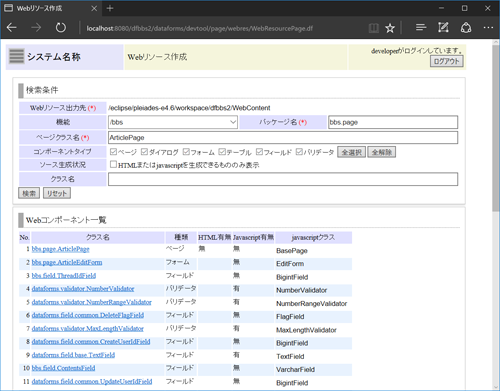Viewport: 500px width, 391px height.
Task: Click the browser forward arrow
Action: click(x=36, y=28)
